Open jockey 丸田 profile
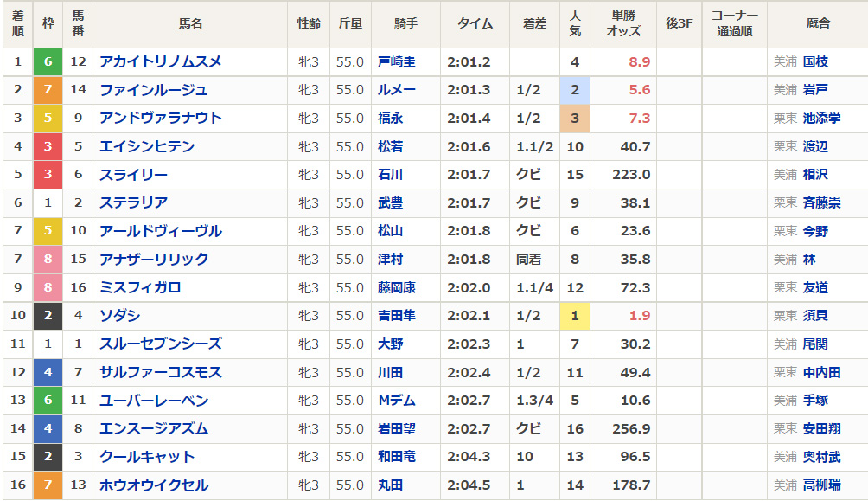 (390, 485)
